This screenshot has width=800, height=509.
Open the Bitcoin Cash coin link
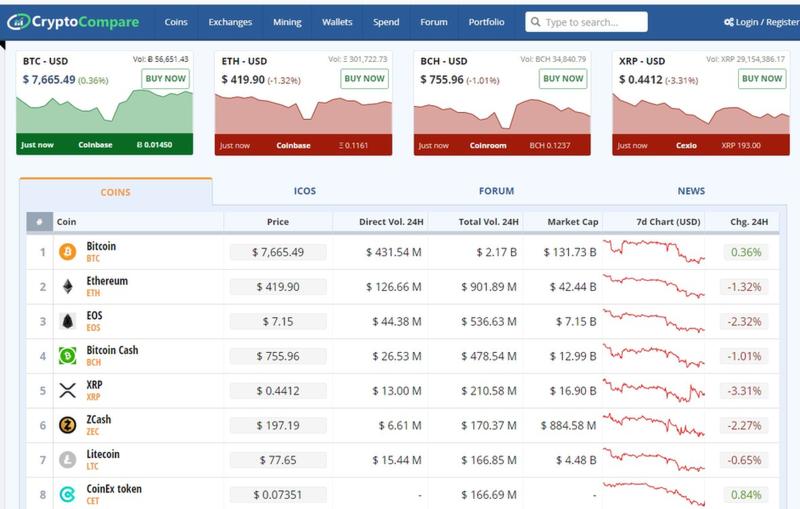112,350
